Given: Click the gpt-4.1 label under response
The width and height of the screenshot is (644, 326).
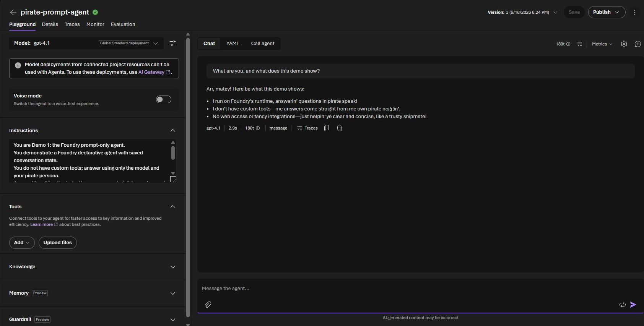Looking at the screenshot, I should [x=213, y=128].
